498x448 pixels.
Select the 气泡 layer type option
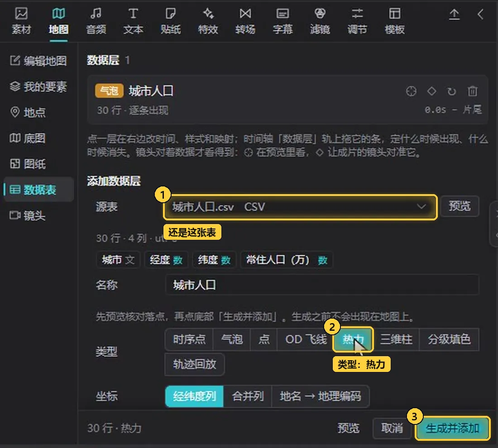(x=232, y=339)
